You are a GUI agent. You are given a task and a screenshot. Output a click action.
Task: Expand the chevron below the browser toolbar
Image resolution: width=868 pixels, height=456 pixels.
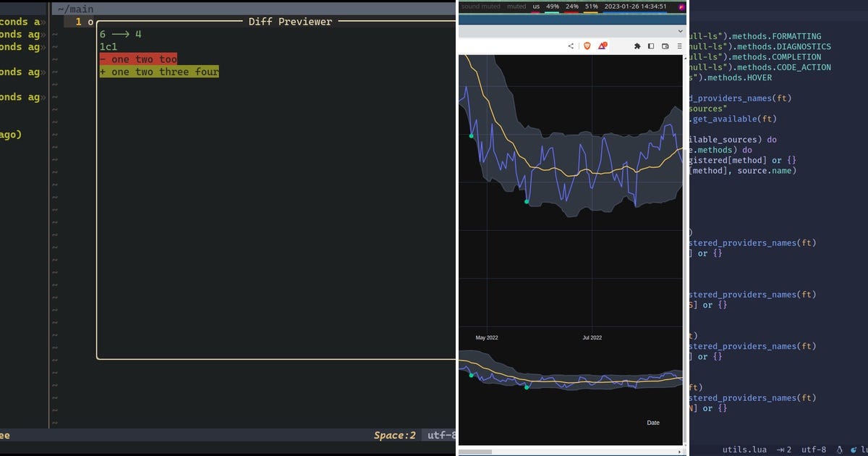click(679, 31)
